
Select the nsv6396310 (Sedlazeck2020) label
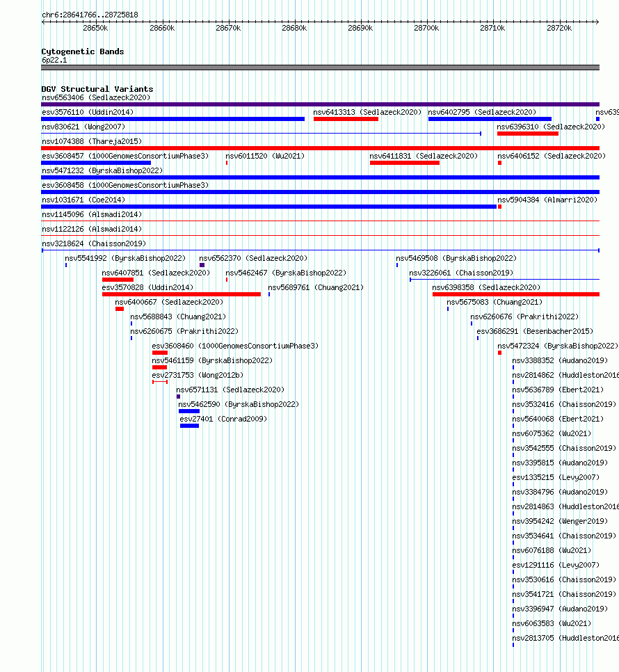551,127
